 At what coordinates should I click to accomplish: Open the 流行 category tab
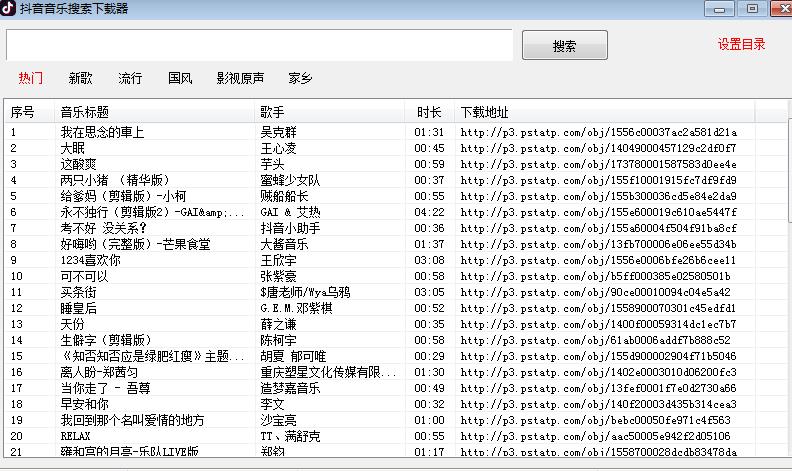click(130, 78)
